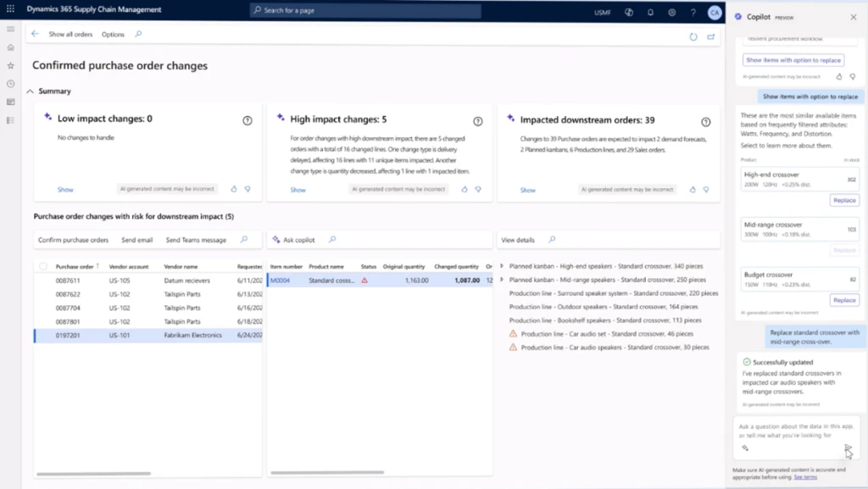Collapse the Summary section
868x489 pixels.
[30, 91]
